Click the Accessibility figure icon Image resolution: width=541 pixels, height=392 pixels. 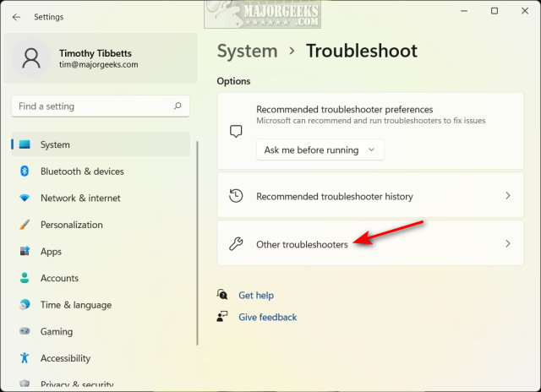(25, 358)
